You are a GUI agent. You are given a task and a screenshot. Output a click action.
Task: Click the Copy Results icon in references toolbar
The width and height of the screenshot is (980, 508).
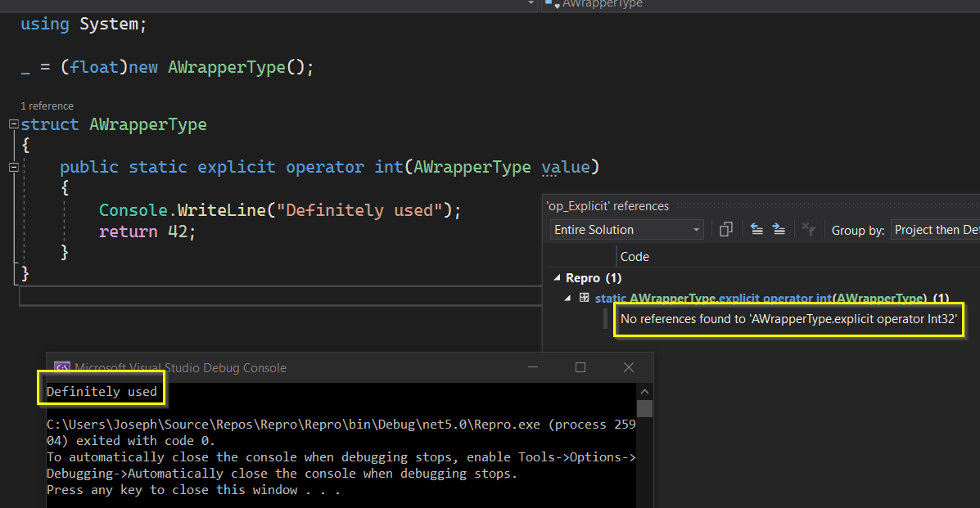pos(725,229)
